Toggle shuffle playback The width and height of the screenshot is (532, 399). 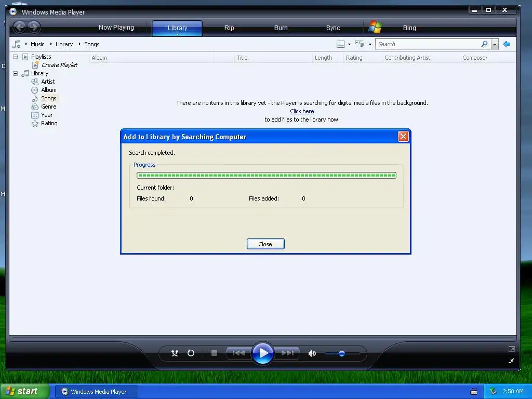(x=175, y=353)
